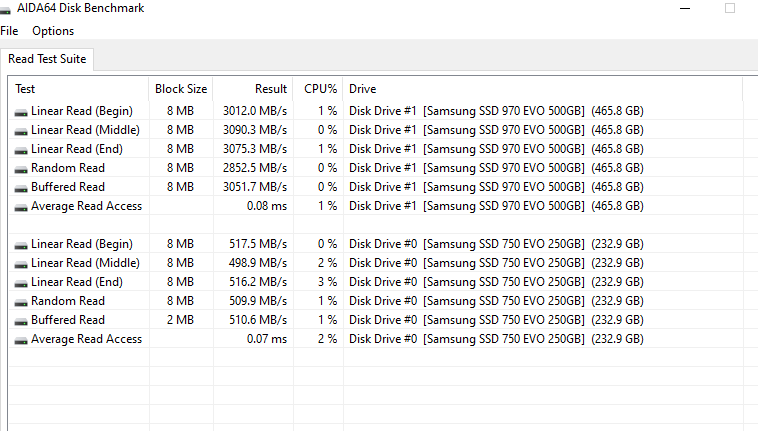Click drive icon of Linear Read (Middle) 498.9 MB/s row
Image resolution: width=758 pixels, height=431 pixels.
pos(21,265)
